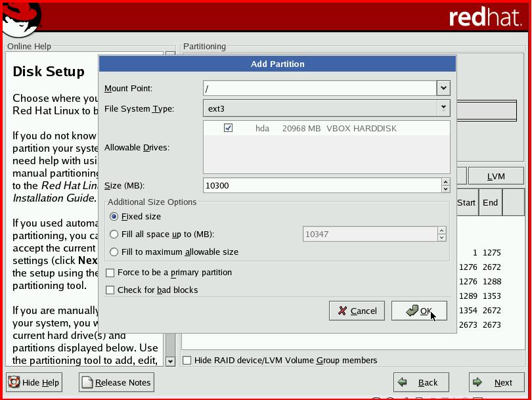The width and height of the screenshot is (532, 400).
Task: Select the partition row with 1 and 1275
Action: click(x=491, y=252)
